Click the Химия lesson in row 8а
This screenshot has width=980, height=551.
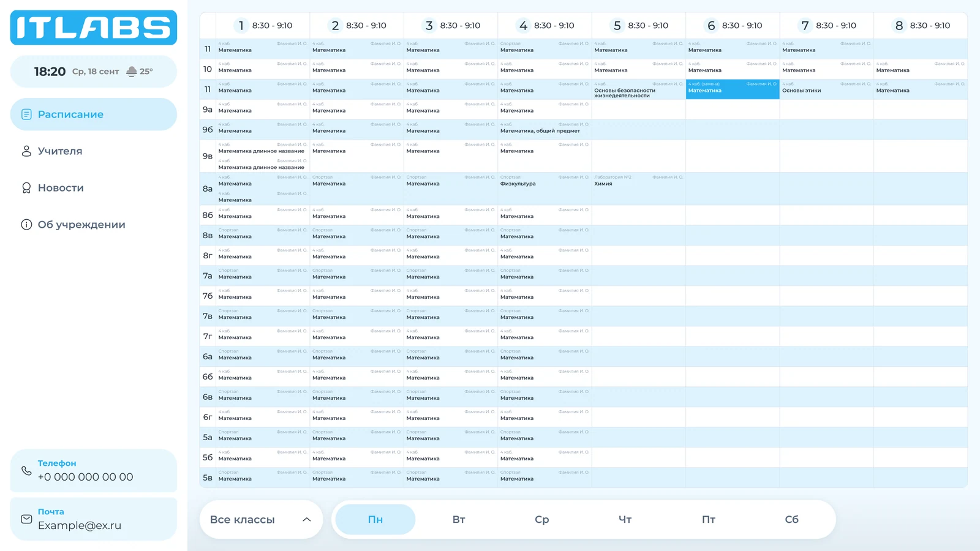pos(638,189)
